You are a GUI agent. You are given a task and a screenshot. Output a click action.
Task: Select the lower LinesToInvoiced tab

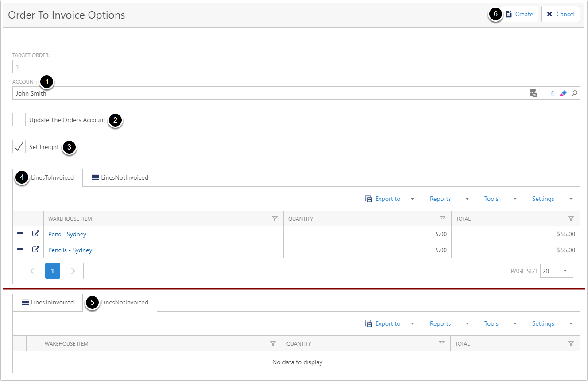point(48,302)
